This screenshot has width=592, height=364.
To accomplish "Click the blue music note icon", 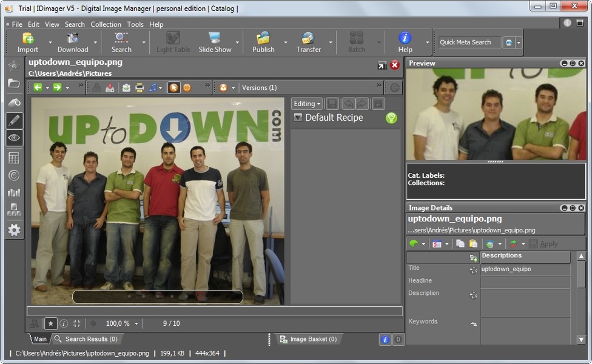I will coord(153,88).
